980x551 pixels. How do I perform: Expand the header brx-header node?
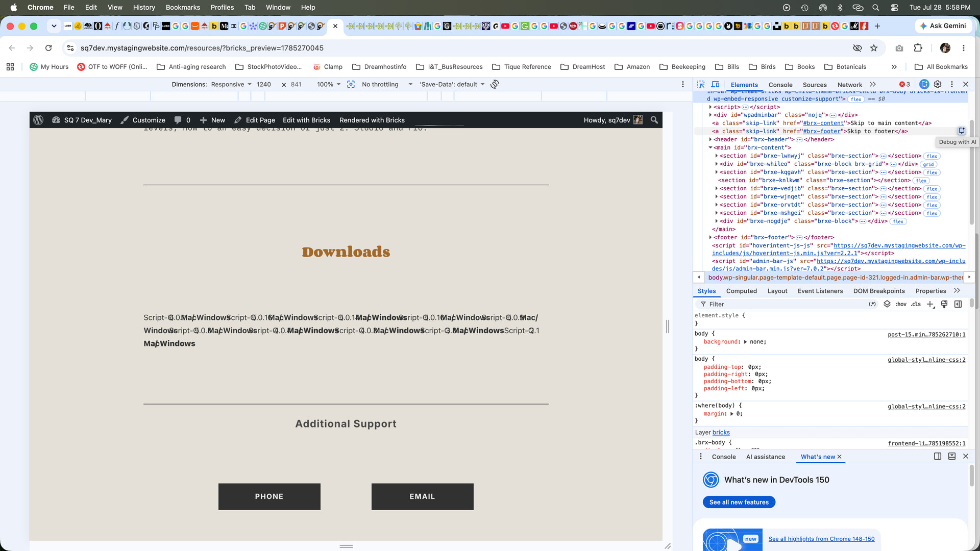click(710, 139)
